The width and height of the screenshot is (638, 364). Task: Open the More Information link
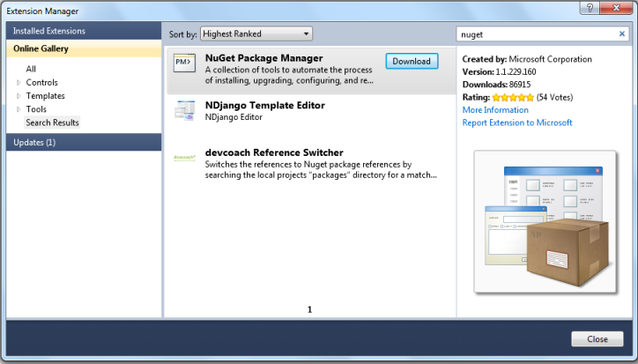pos(495,110)
